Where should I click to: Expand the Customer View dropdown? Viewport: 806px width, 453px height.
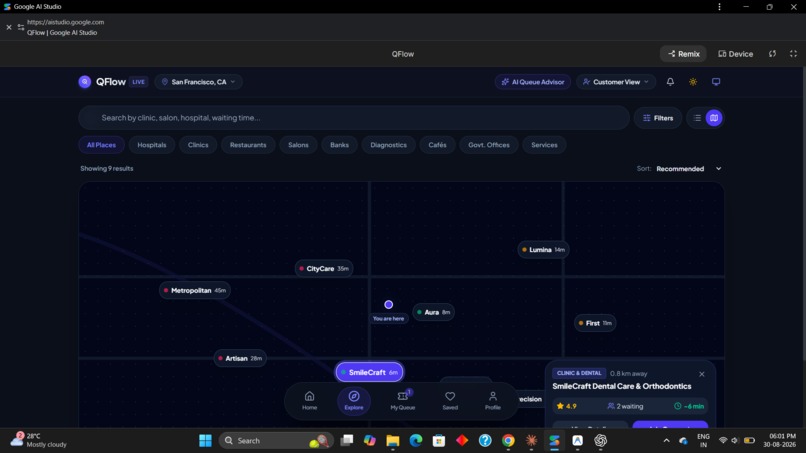[616, 82]
